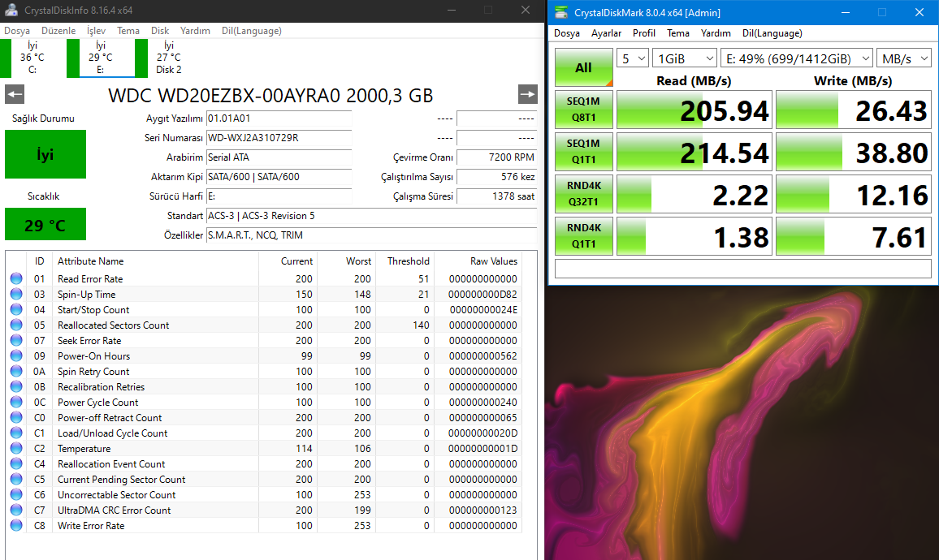Select drive E: tab at 29 °C
939x560 pixels.
[100, 58]
